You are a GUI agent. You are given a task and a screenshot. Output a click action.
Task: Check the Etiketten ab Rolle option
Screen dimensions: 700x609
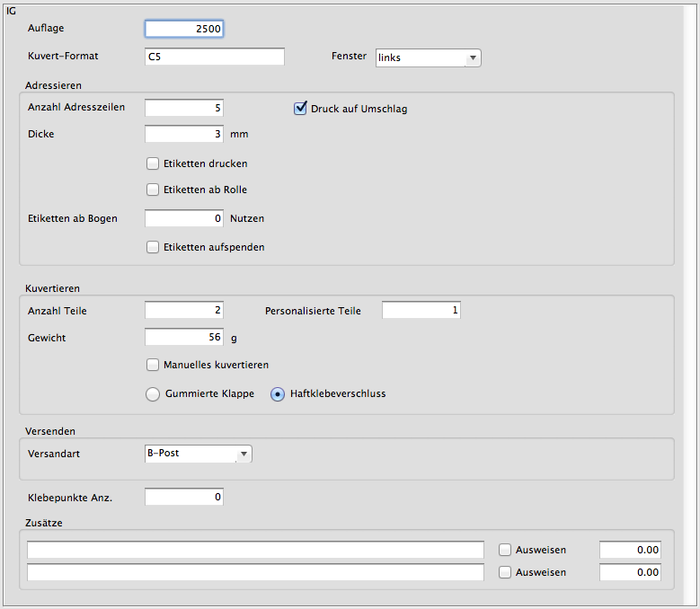pyautogui.click(x=153, y=190)
